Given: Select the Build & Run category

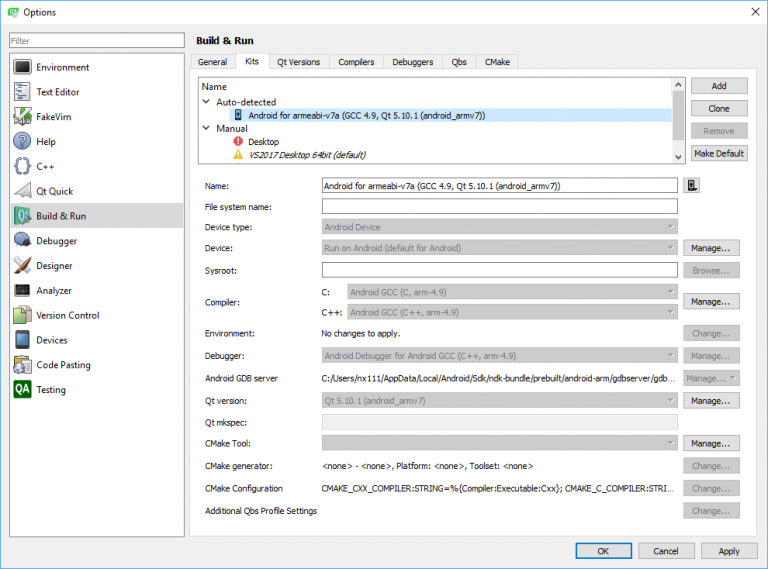Looking at the screenshot, I should tap(97, 216).
